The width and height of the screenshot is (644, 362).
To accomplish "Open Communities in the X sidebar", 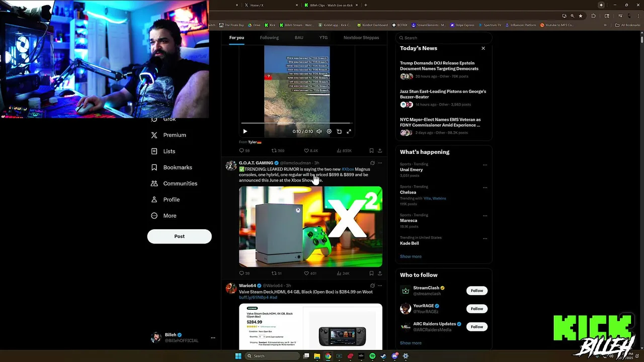I will (x=174, y=184).
